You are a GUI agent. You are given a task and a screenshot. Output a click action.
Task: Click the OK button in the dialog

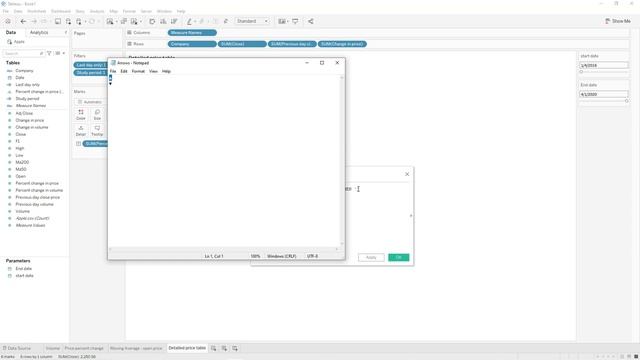[399, 257]
